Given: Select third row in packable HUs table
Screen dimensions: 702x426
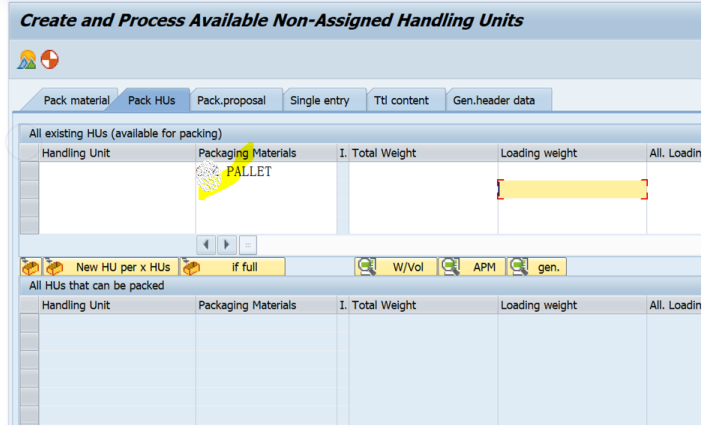Looking at the screenshot, I should 29,360.
